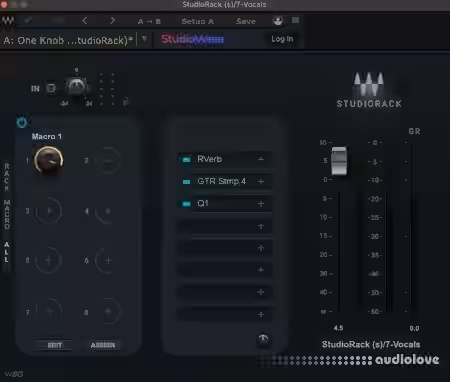
Task: Select empty macro knob slot 5
Action: tap(49, 260)
